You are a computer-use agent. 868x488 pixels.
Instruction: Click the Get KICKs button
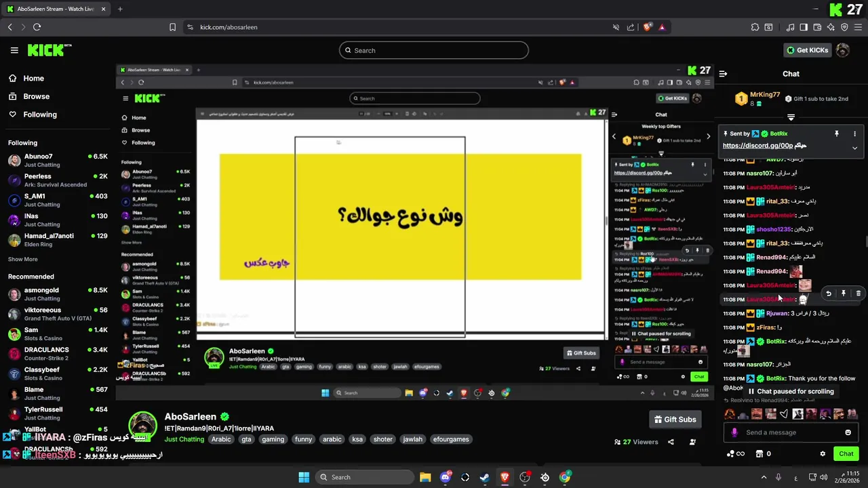tap(807, 50)
